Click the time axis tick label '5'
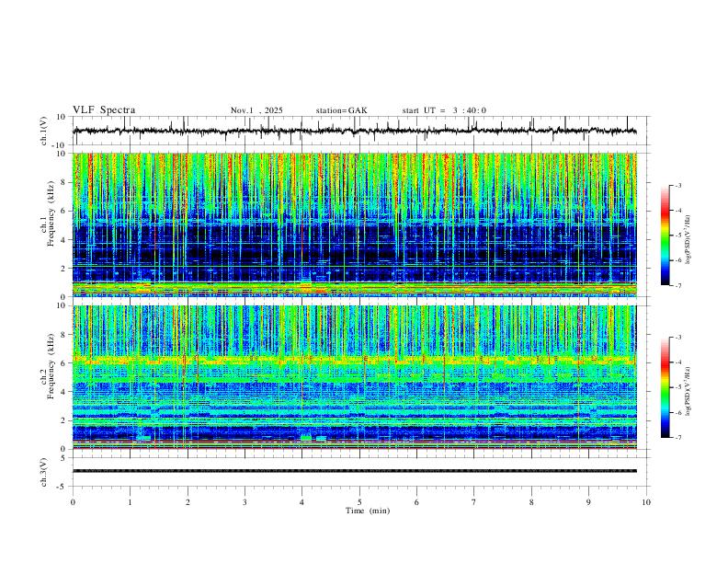 coord(359,502)
